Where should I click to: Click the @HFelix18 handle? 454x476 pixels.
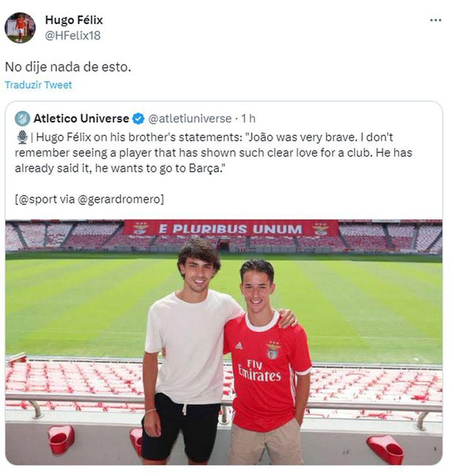[x=72, y=34]
